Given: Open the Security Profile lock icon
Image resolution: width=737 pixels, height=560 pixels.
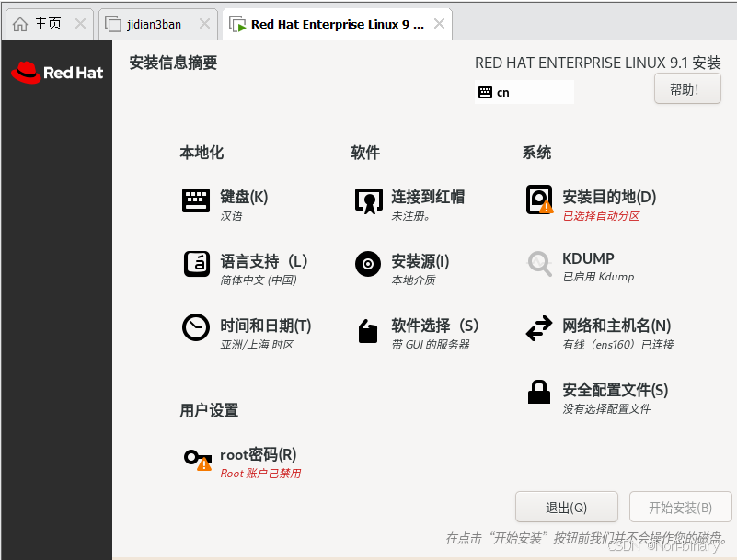Looking at the screenshot, I should [538, 392].
